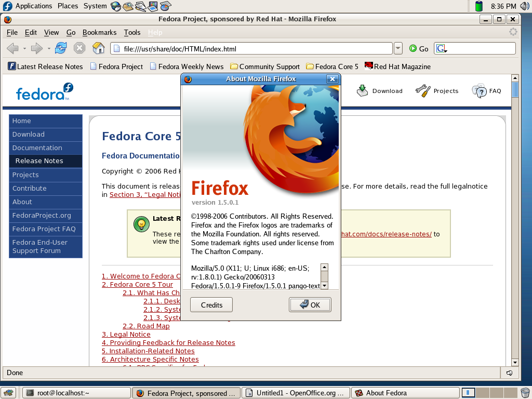
Task: Open the Community Support bookmark folder
Action: click(x=265, y=66)
